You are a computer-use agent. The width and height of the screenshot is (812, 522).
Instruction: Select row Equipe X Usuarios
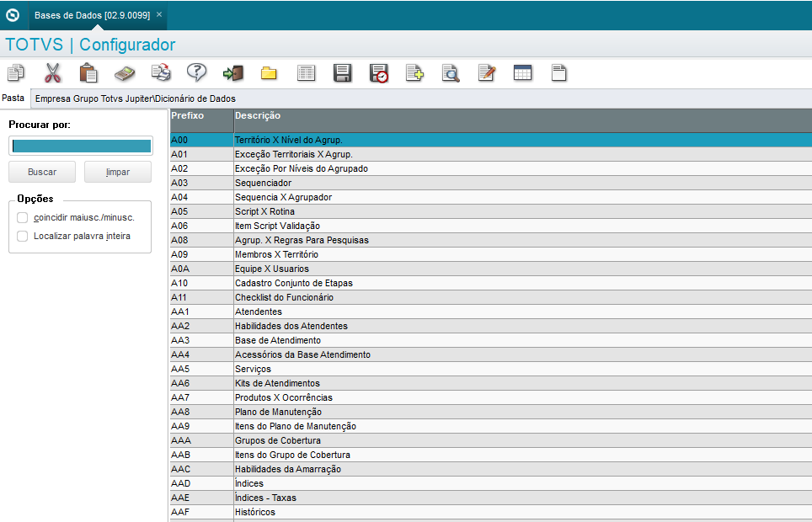pos(491,269)
